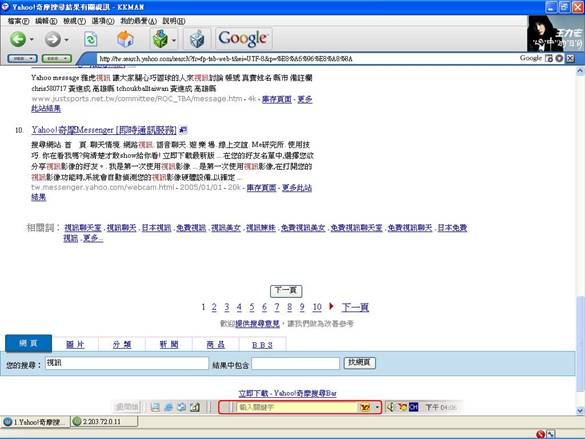Open 庫存頁面 for the justsports.net.tw result

276,99
